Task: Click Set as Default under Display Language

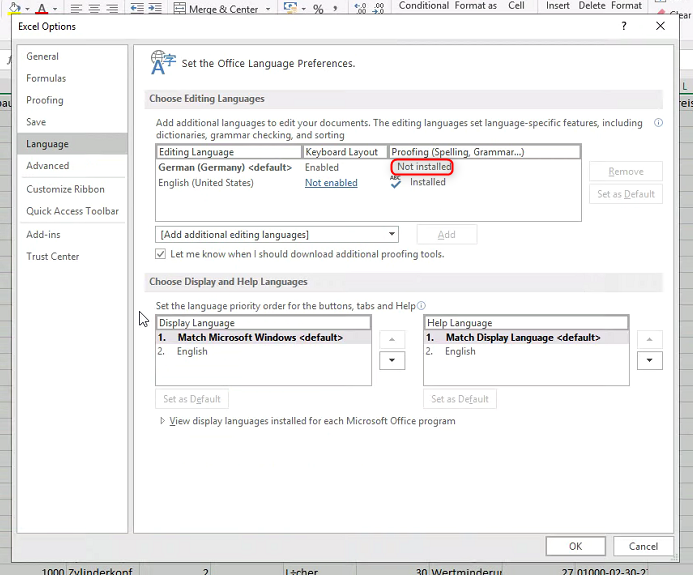Action: [192, 399]
